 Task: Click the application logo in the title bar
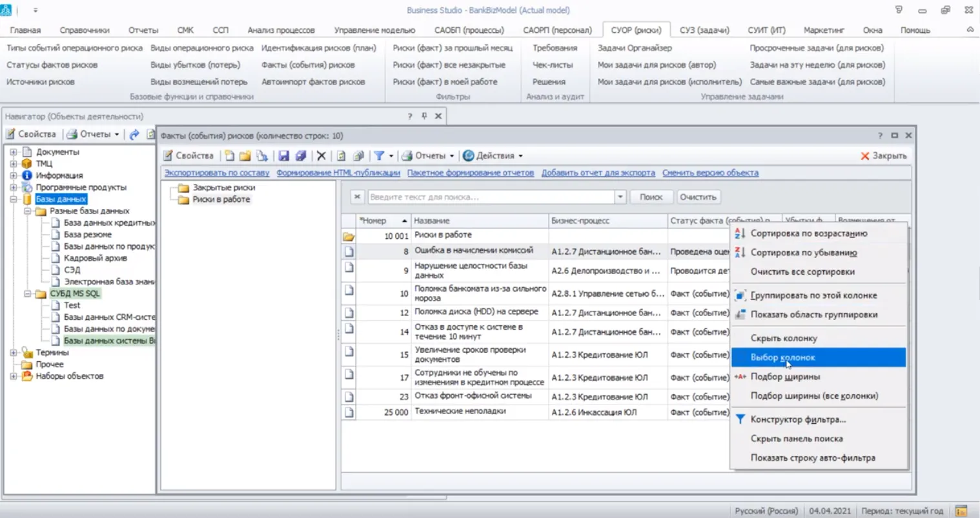(x=6, y=10)
